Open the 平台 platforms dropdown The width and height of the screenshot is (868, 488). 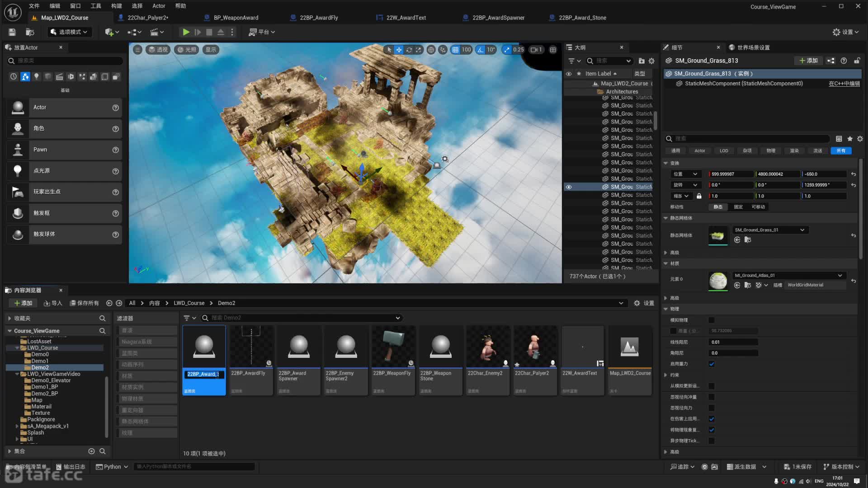262,32
